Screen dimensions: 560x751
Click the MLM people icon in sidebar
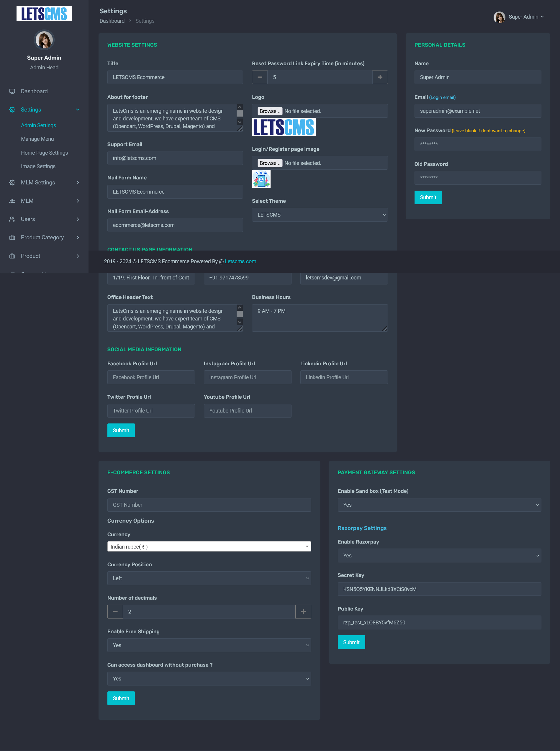(x=12, y=201)
